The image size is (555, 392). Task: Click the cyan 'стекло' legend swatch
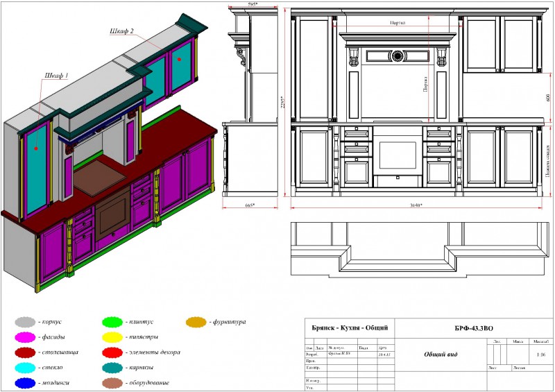25,368
